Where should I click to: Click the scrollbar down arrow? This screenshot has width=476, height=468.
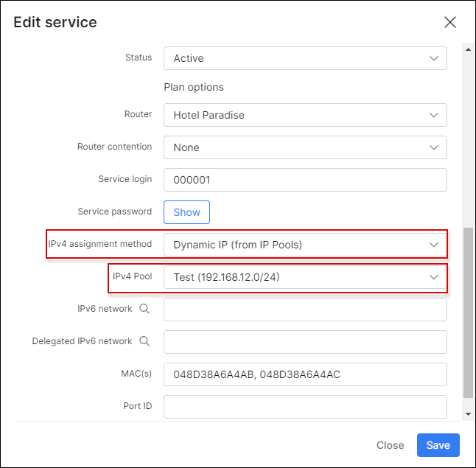point(468,414)
